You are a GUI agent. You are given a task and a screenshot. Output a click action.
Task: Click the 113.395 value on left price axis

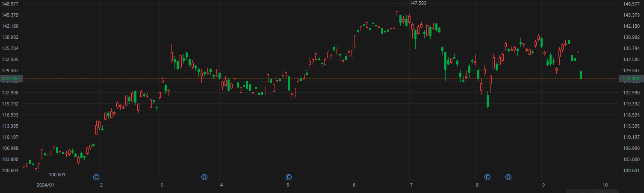pyautogui.click(x=11, y=126)
